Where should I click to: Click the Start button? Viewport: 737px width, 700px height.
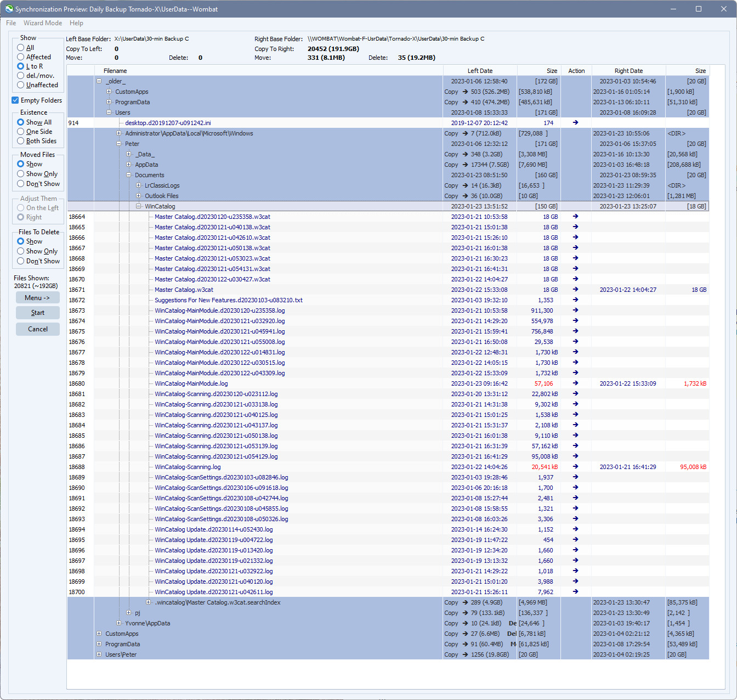(37, 313)
